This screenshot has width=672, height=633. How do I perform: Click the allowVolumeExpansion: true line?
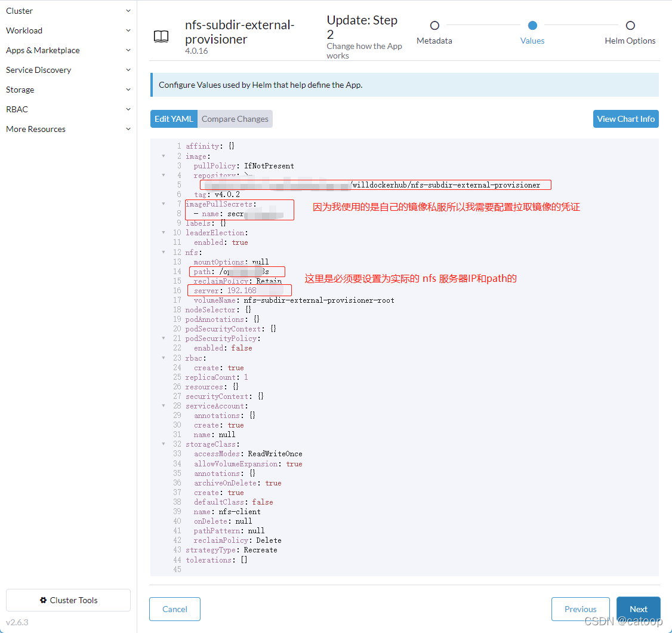tap(248, 464)
